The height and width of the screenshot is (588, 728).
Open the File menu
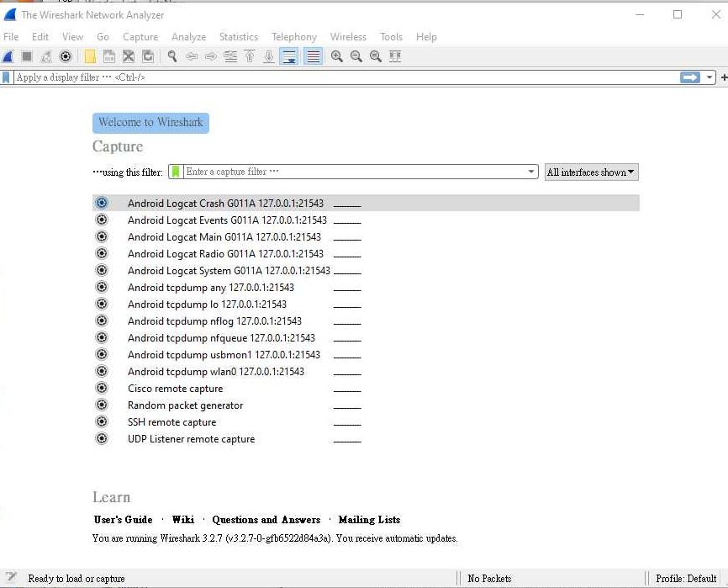tap(11, 37)
